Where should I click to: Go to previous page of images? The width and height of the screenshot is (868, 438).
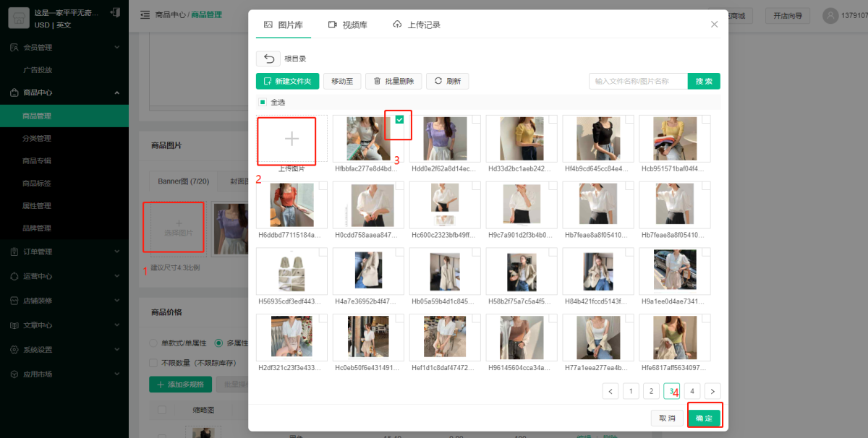point(610,391)
